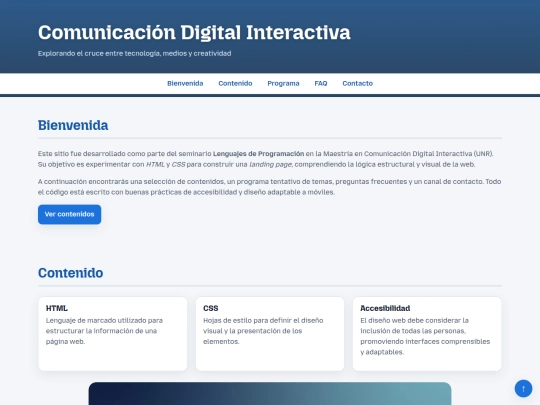Image resolution: width=540 pixels, height=405 pixels.
Task: Jump to the Contacto section link
Action: (357, 83)
